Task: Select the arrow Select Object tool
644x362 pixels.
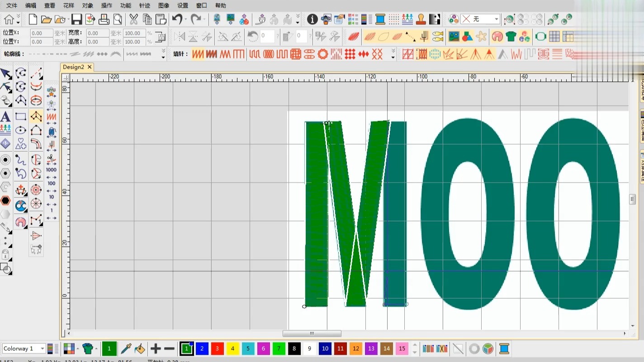Action: [5, 74]
